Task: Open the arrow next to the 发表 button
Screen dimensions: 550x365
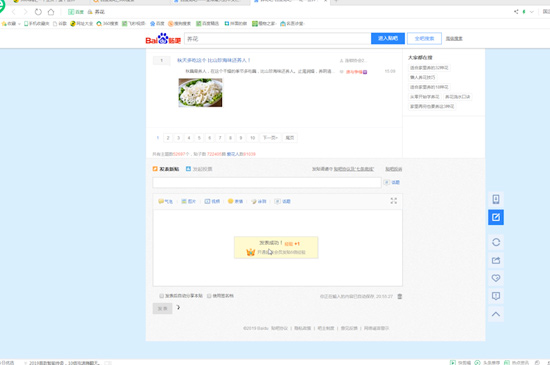Action: pyautogui.click(x=178, y=307)
